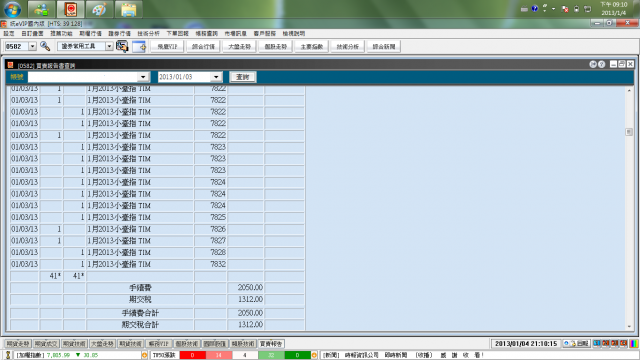Click the second orange numbered layout icon
The image size is (640, 360).
point(606,343)
